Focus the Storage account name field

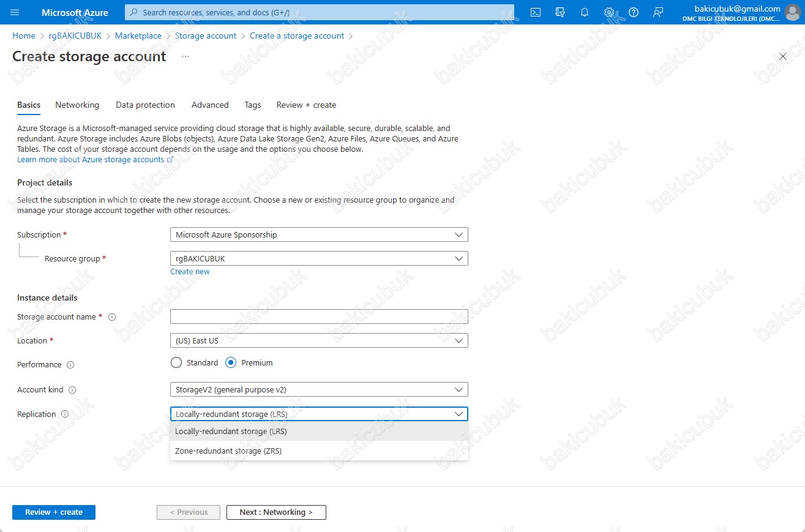coord(319,317)
